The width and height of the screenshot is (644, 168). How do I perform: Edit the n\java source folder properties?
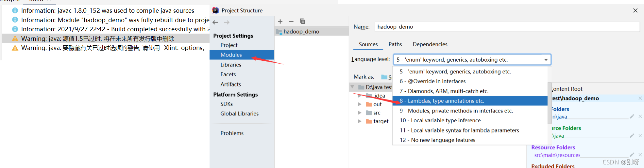point(632,116)
